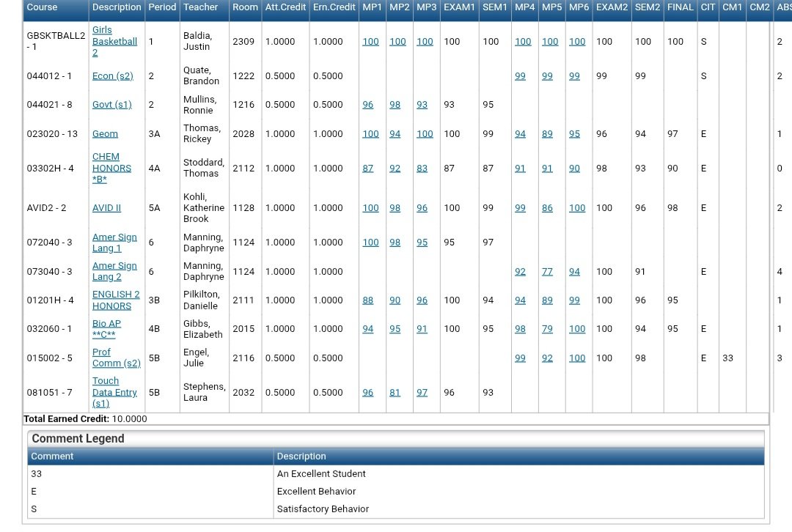Viewport: 792px width, 532px height.
Task: Open Bio AP MP5 grade 79
Action: pyautogui.click(x=547, y=329)
